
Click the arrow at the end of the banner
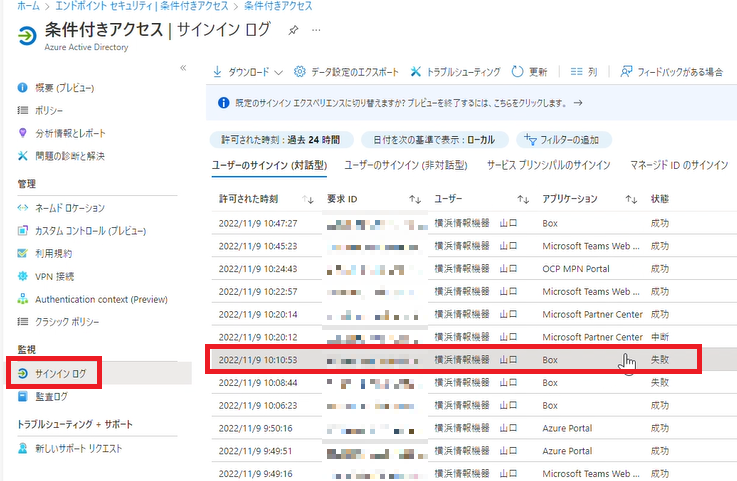pyautogui.click(x=578, y=103)
